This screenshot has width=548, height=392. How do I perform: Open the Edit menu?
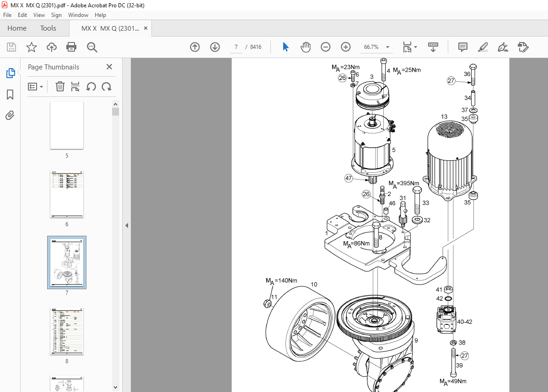click(22, 15)
